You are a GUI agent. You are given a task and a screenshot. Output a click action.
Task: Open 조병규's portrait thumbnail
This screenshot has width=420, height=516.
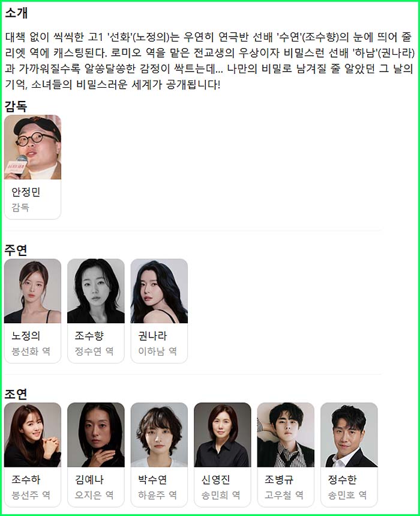[286, 435]
